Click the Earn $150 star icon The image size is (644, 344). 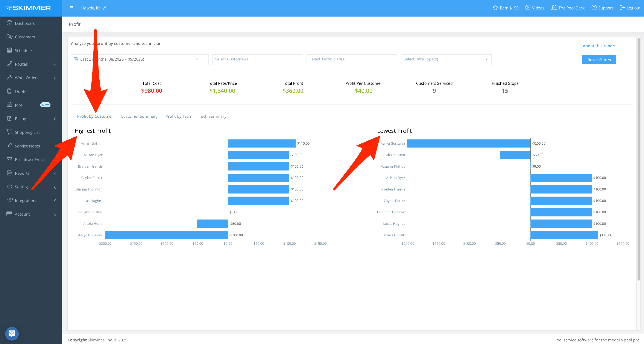(495, 8)
